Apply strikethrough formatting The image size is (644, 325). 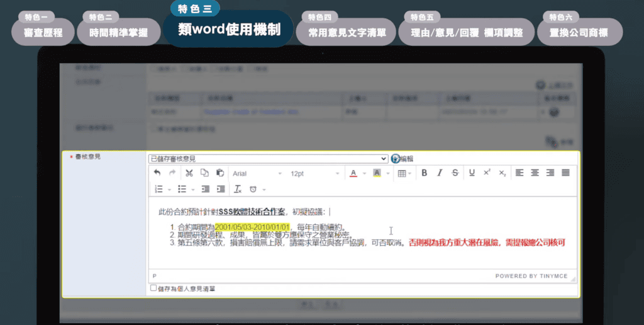tap(455, 173)
